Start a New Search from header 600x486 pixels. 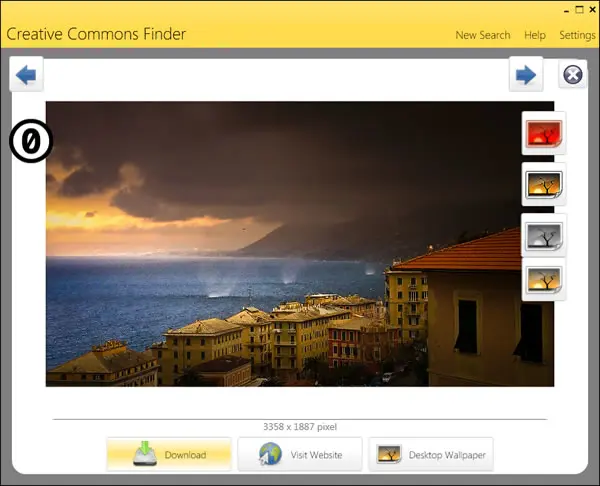pos(483,35)
